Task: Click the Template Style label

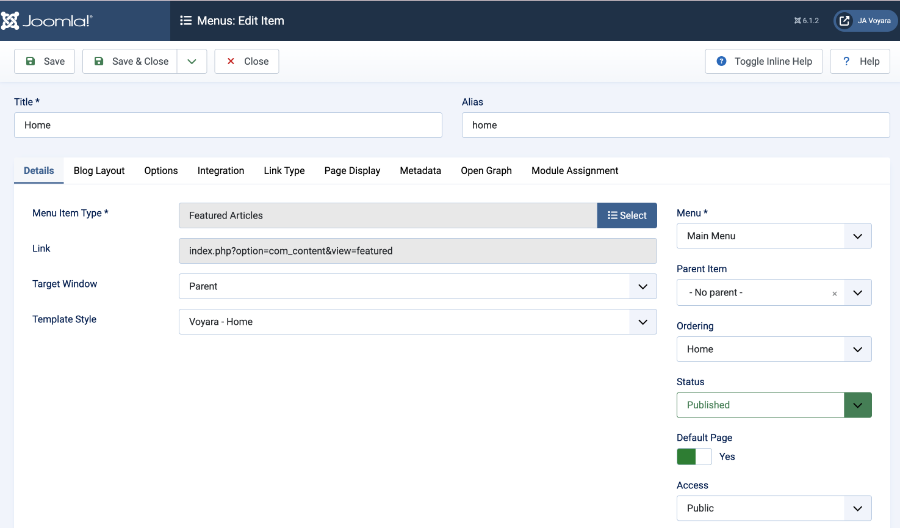Action: 64,319
